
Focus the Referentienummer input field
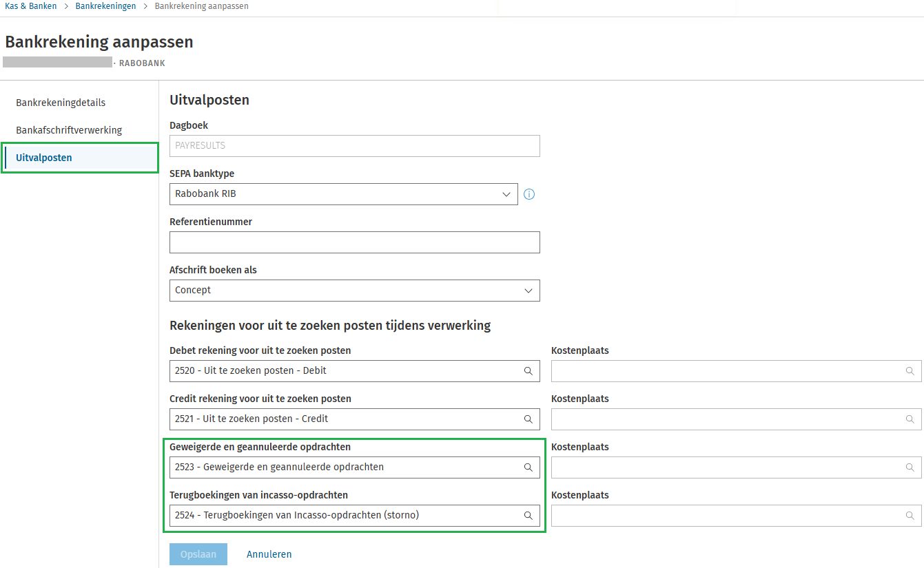[354, 242]
